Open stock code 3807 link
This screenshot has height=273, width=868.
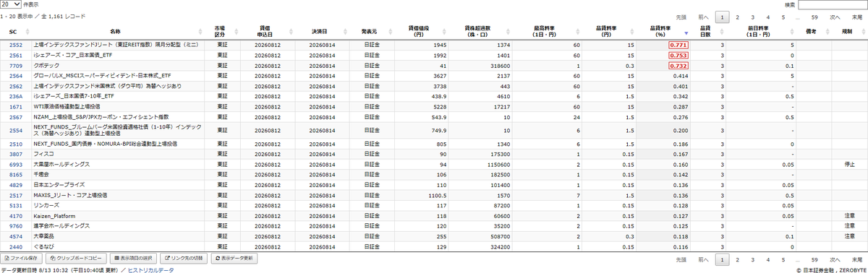pyautogui.click(x=16, y=155)
